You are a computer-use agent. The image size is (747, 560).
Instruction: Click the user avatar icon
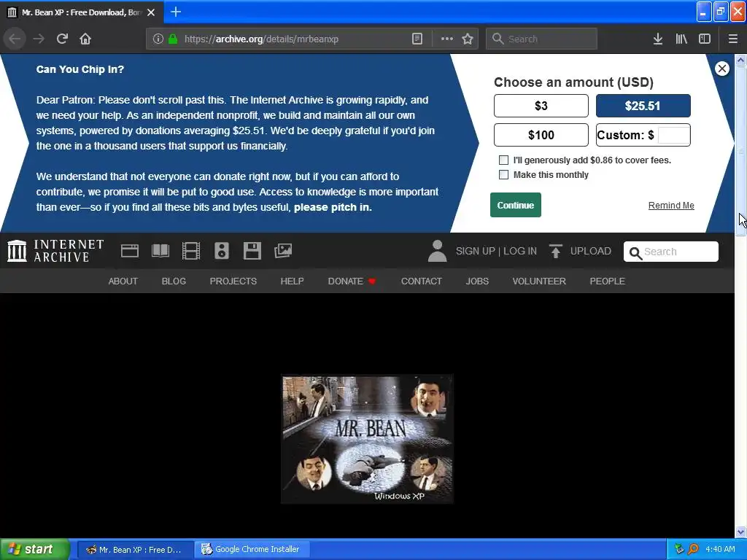point(437,251)
